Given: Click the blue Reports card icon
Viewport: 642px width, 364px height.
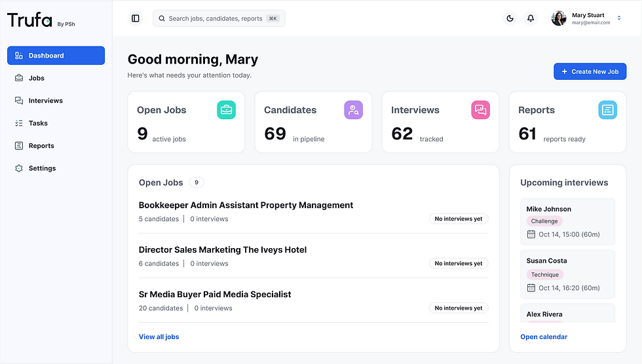Looking at the screenshot, I should coord(608,110).
